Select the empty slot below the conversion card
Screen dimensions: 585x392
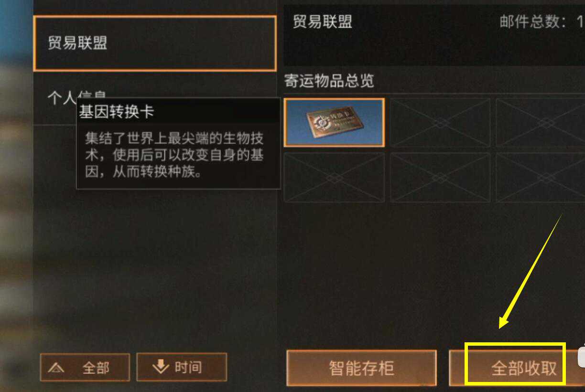click(334, 177)
